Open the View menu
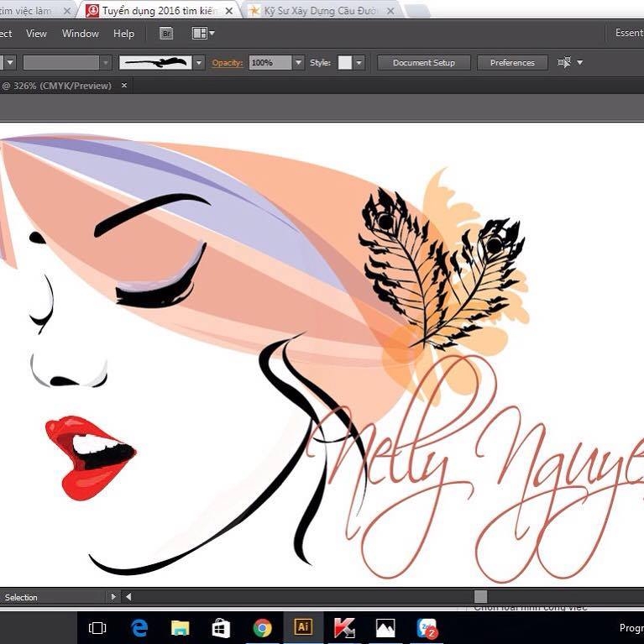 [x=37, y=34]
